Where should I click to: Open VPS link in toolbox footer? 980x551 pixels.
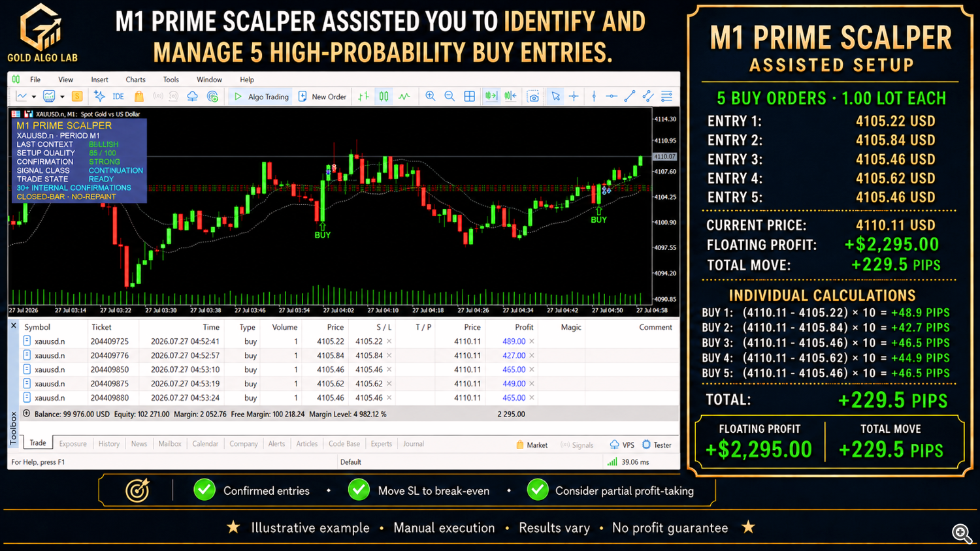tap(622, 445)
